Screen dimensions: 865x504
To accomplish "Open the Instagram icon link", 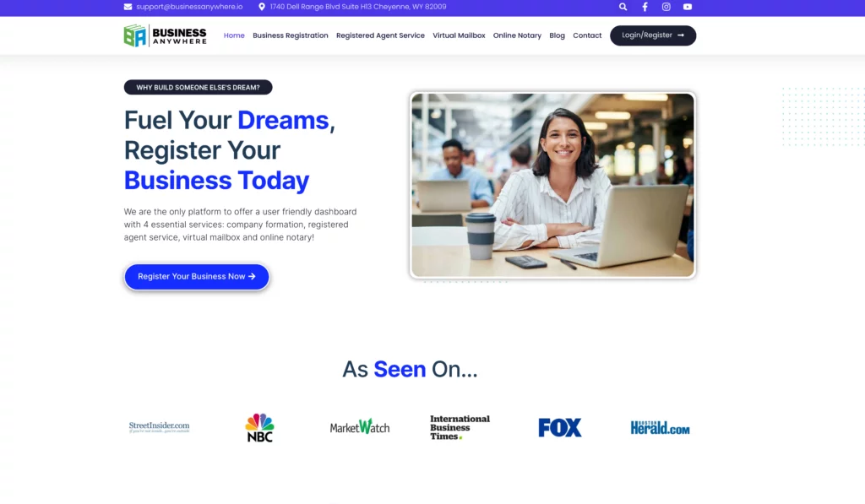I will point(666,7).
